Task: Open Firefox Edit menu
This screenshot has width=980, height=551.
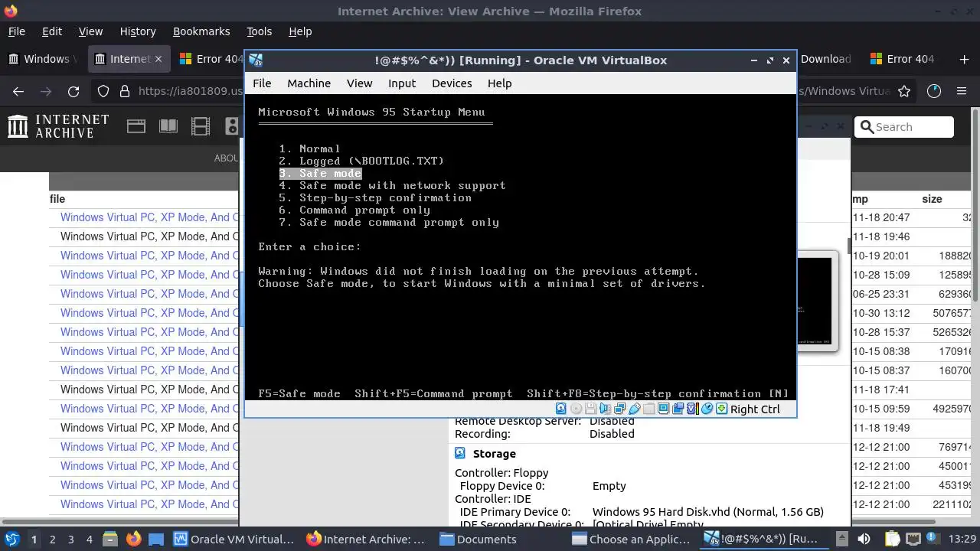Action: click(x=52, y=31)
